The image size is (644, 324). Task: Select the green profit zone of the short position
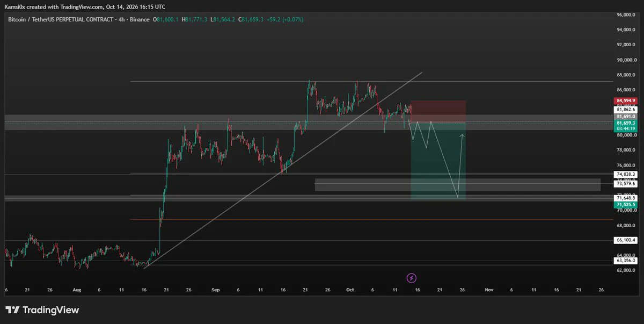[x=438, y=161]
